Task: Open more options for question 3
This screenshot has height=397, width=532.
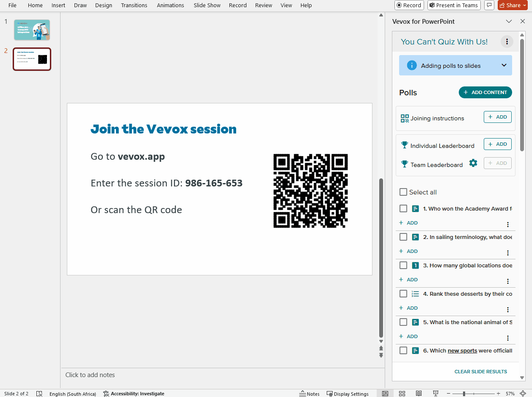Action: (508, 281)
